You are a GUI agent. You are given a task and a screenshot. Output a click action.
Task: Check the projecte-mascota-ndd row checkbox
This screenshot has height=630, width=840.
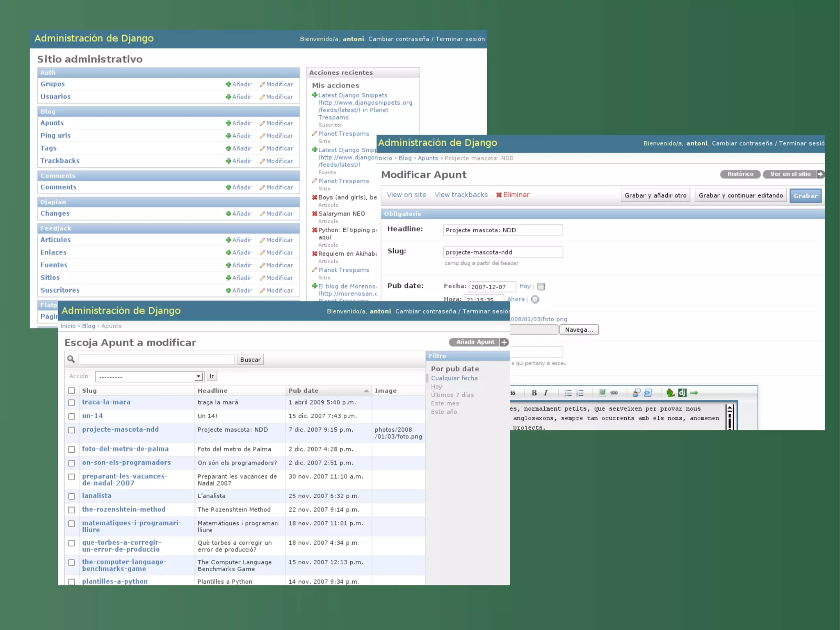pyautogui.click(x=72, y=430)
